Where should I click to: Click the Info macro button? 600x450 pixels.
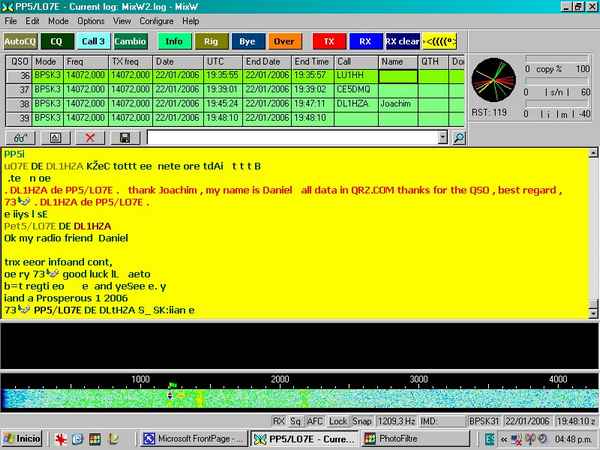click(174, 41)
